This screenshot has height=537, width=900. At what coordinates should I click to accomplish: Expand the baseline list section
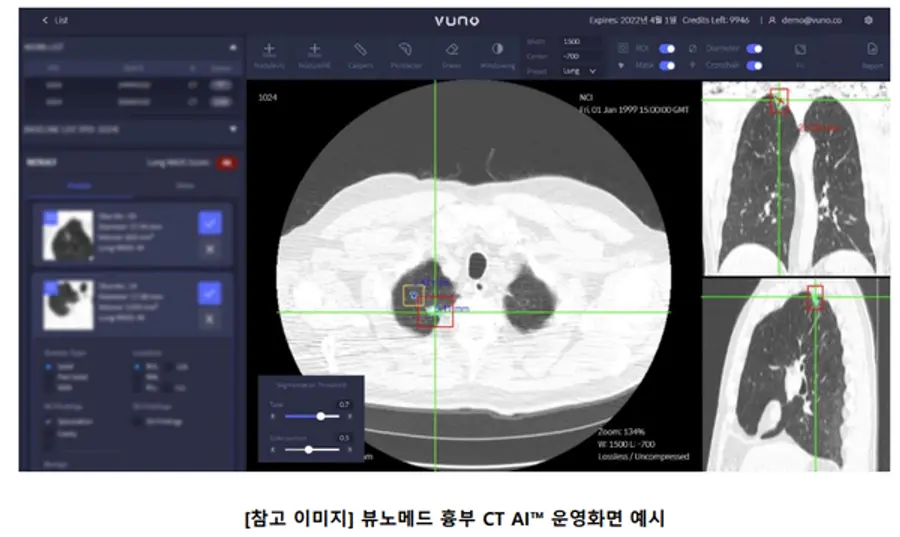[x=233, y=128]
